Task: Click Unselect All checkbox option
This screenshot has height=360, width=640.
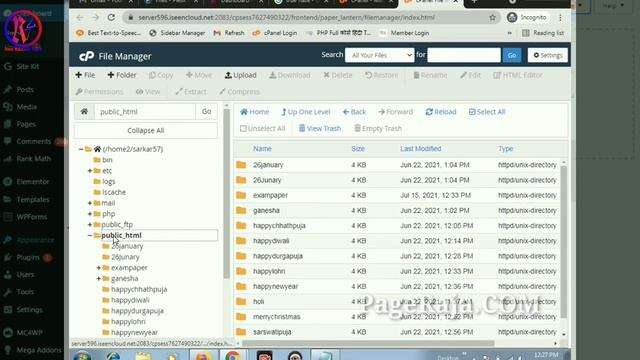Action: [x=262, y=129]
